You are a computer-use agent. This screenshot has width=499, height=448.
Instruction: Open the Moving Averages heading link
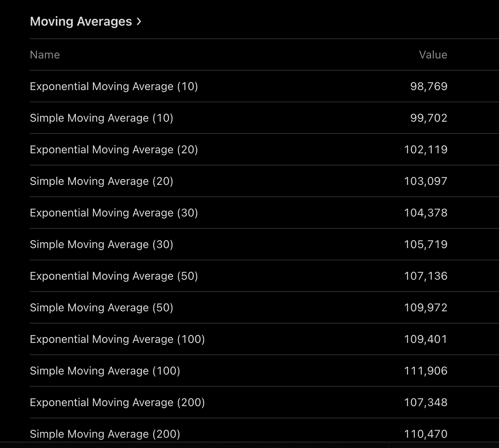tap(81, 21)
